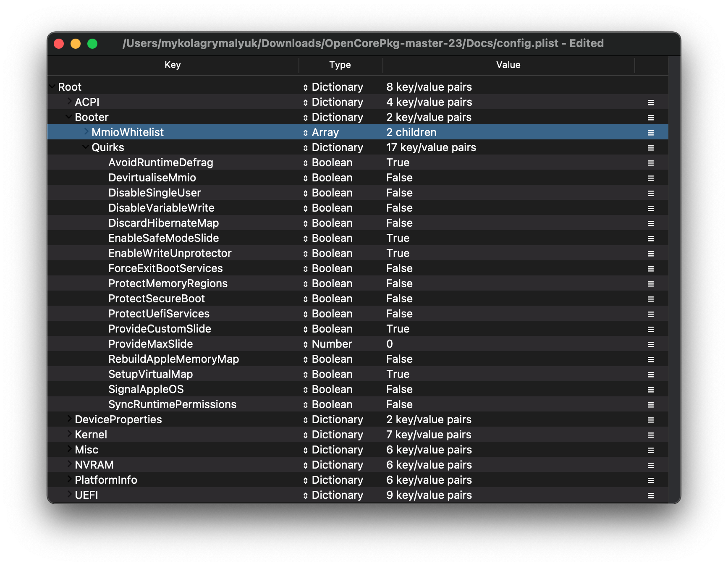
Task: Expand the DeviceProperties dictionary
Action: [69, 419]
